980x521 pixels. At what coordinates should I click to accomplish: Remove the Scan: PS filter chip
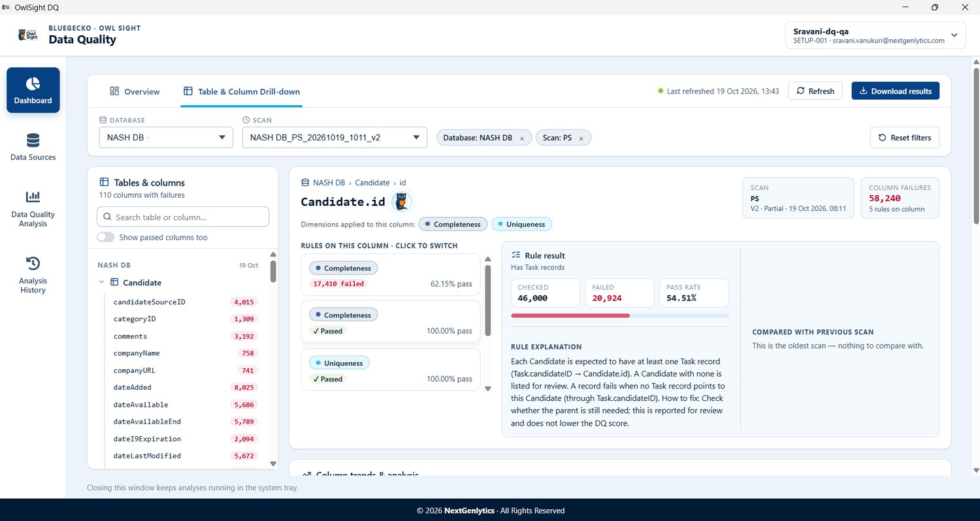coord(581,138)
